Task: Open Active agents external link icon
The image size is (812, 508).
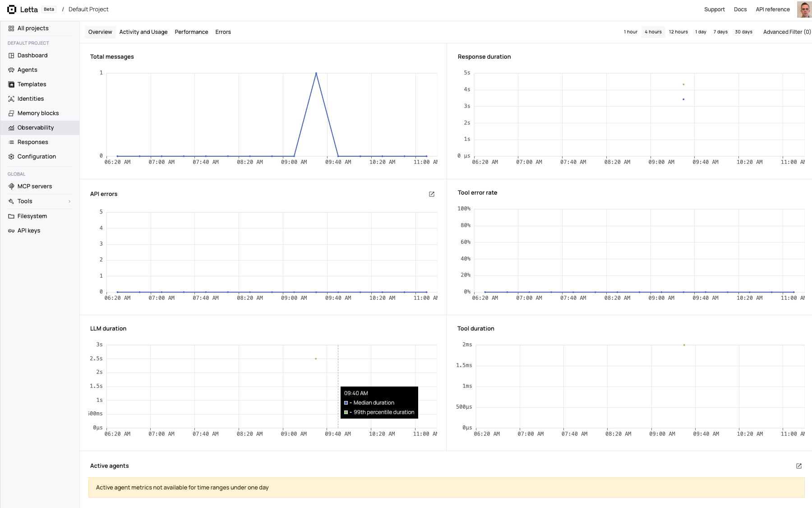Action: point(799,466)
